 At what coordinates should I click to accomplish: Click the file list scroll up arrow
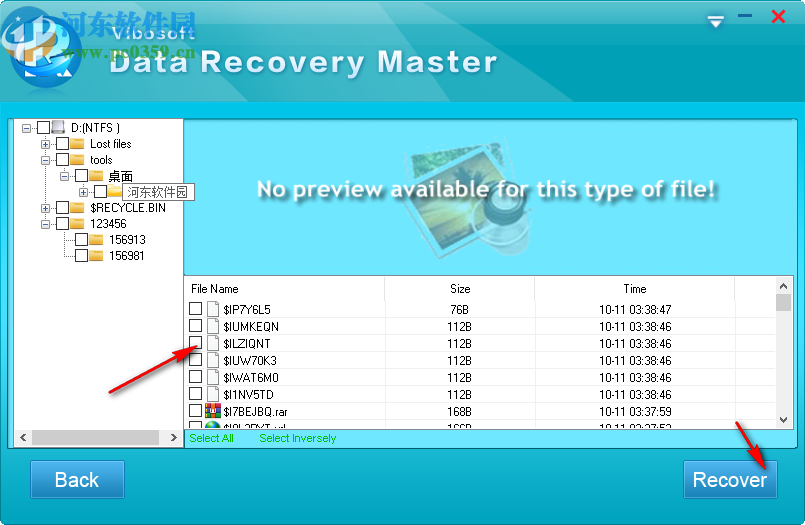point(783,286)
